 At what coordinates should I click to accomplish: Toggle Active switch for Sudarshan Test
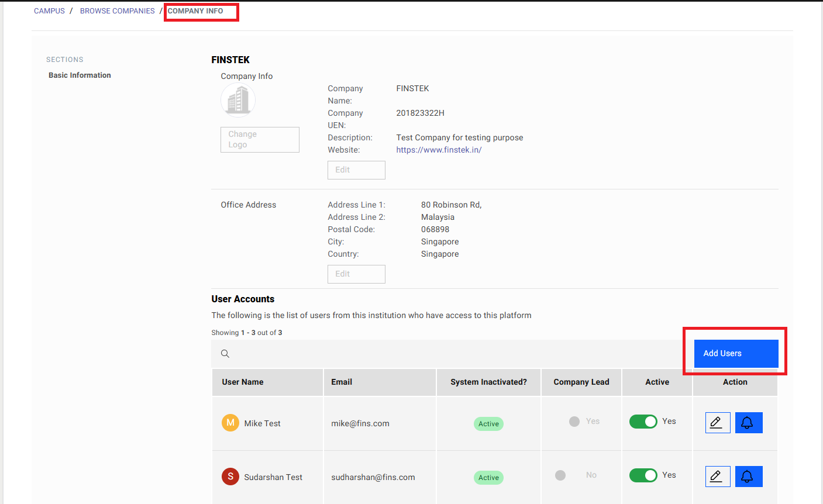(643, 475)
